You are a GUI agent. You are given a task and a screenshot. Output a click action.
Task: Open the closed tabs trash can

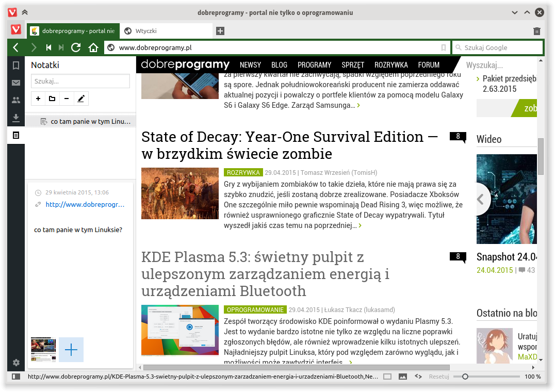tap(537, 31)
